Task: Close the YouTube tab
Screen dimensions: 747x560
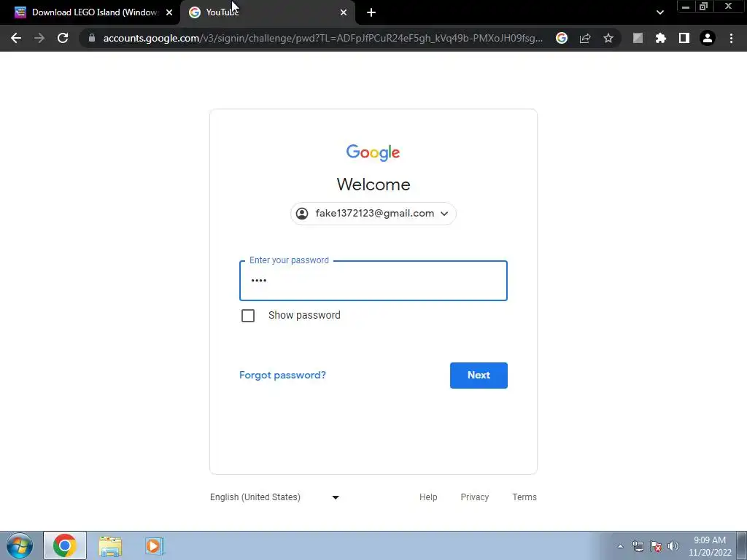Action: [344, 12]
